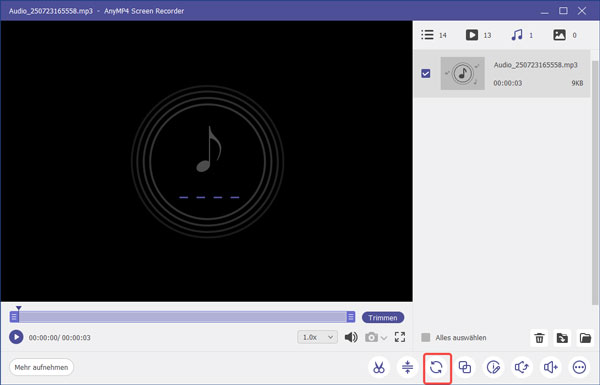Image resolution: width=600 pixels, height=385 pixels.
Task: Open the audio extractor/export tool
Action: point(522,367)
